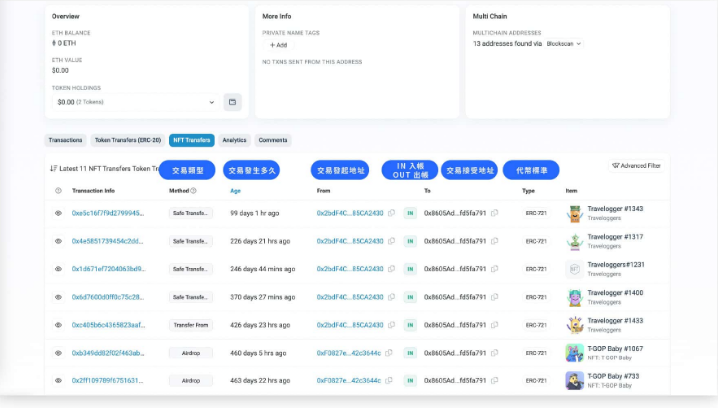Copy To address in T-GOP Baby #733 row
Screen dimensions: 718x408
[495, 381]
